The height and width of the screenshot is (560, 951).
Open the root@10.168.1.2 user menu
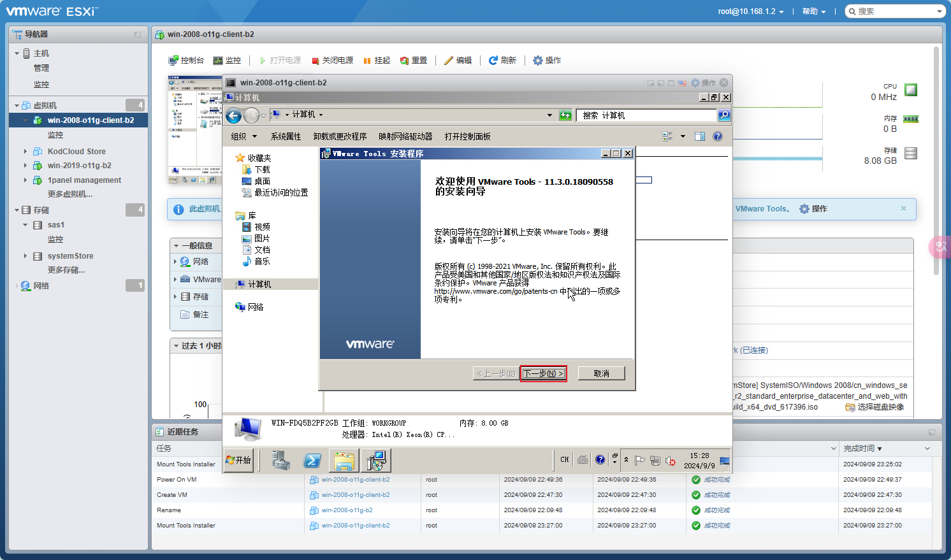(x=751, y=11)
